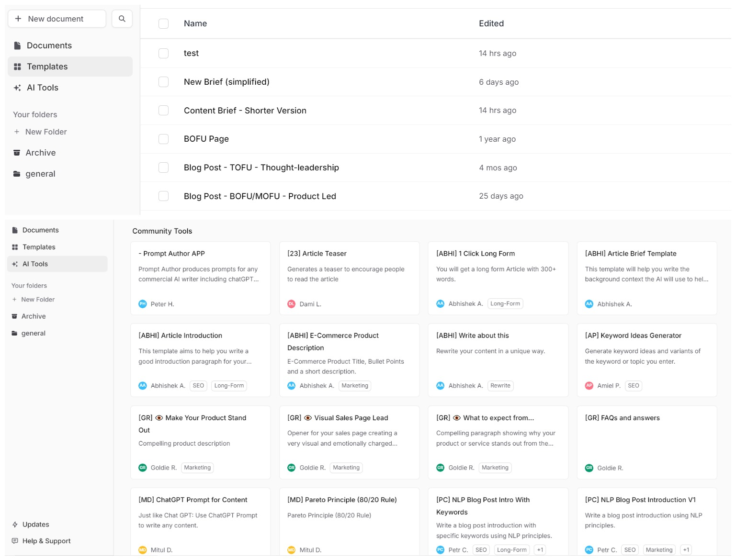
Task: Click the Long-Form tag on 1 Click Long Form
Action: 505,303
